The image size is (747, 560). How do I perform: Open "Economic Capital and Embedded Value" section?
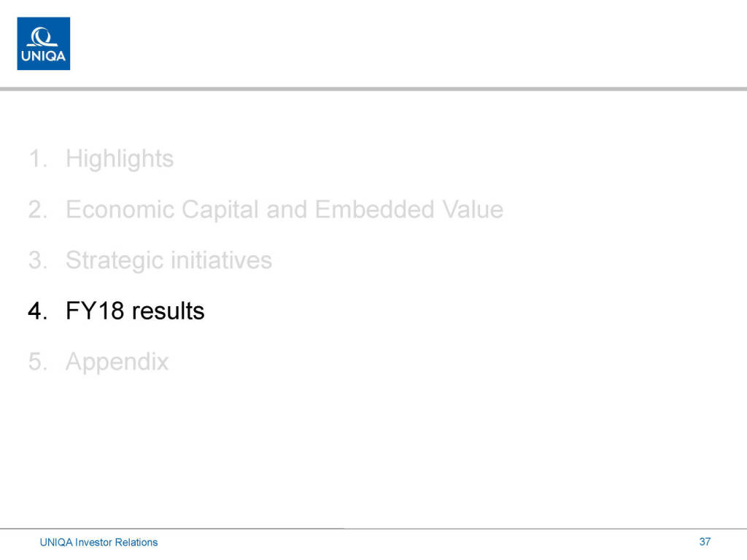pos(284,209)
